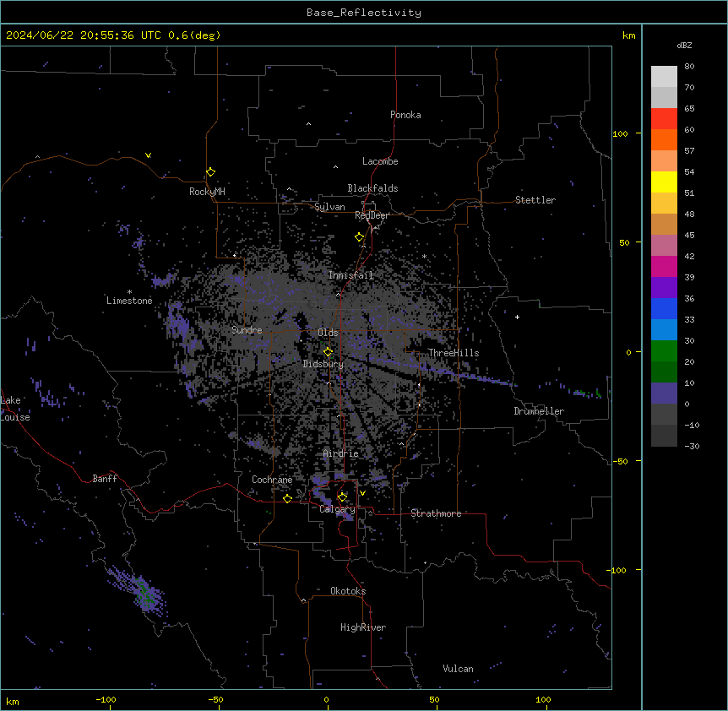Click the Innisfail city label
The height and width of the screenshot is (711, 728).
(x=350, y=275)
